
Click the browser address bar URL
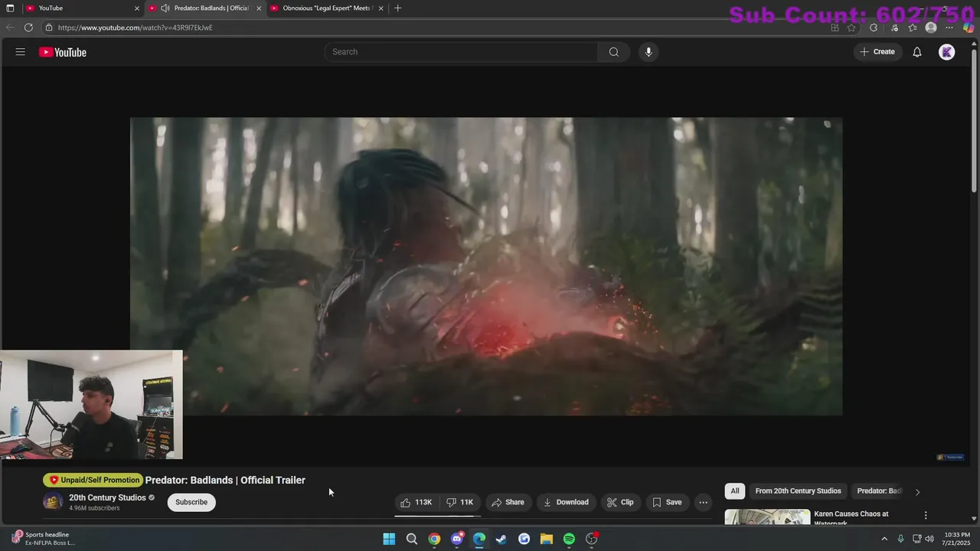tap(136, 28)
